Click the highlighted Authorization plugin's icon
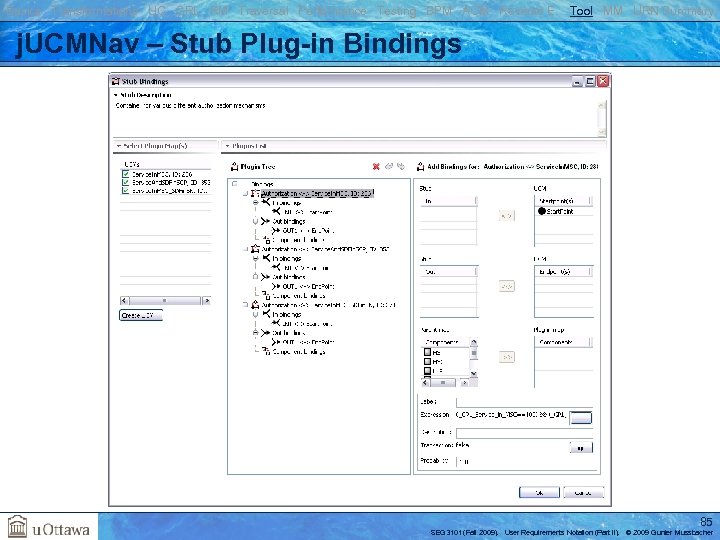The width and height of the screenshot is (720, 540). (x=255, y=193)
